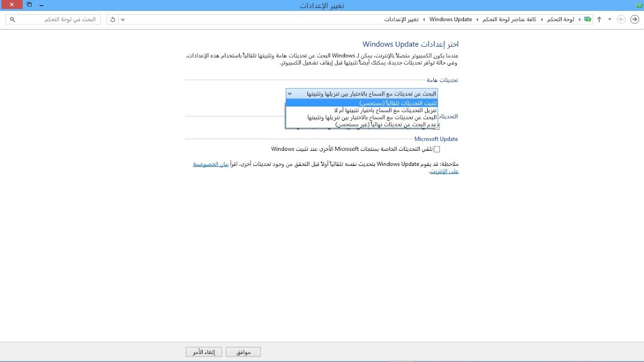644x362 pixels.
Task: Click the window system icon in title bar
Action: pyautogui.click(x=639, y=5)
